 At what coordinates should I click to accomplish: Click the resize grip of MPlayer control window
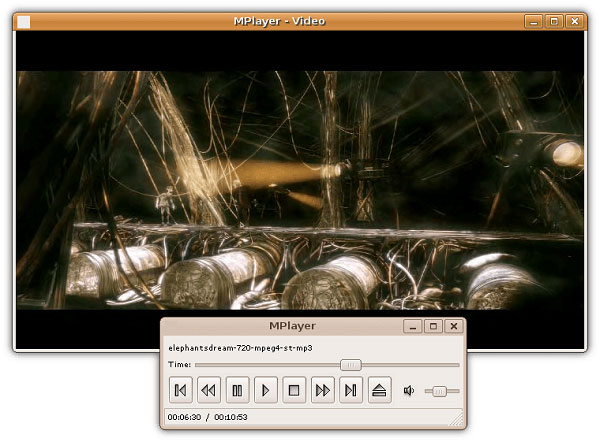457,420
